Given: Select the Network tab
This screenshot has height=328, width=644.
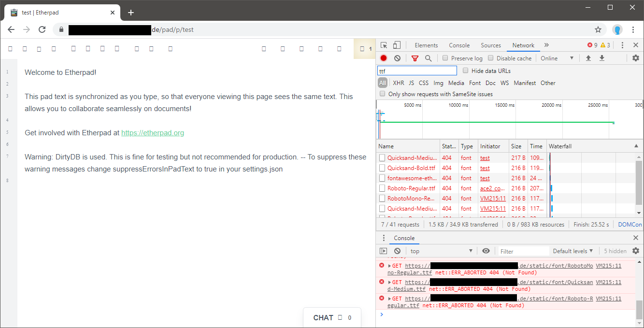Looking at the screenshot, I should pos(523,45).
